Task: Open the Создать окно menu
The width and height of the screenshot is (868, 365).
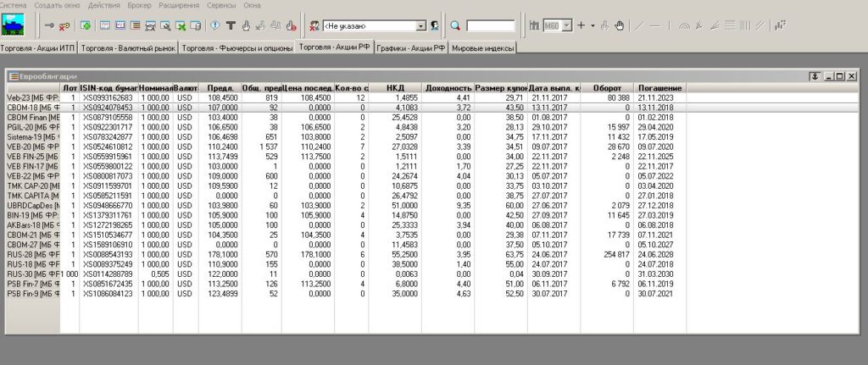Action: coord(57,5)
